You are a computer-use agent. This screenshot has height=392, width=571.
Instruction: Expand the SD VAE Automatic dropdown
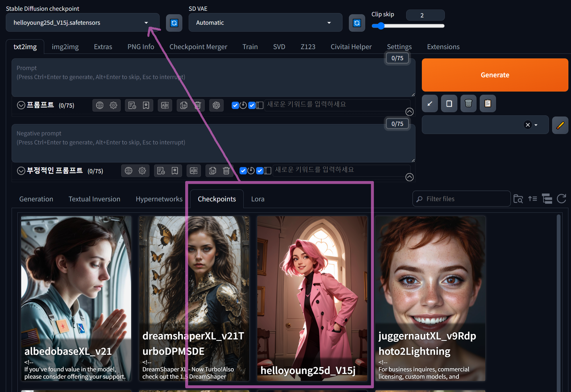coord(329,23)
